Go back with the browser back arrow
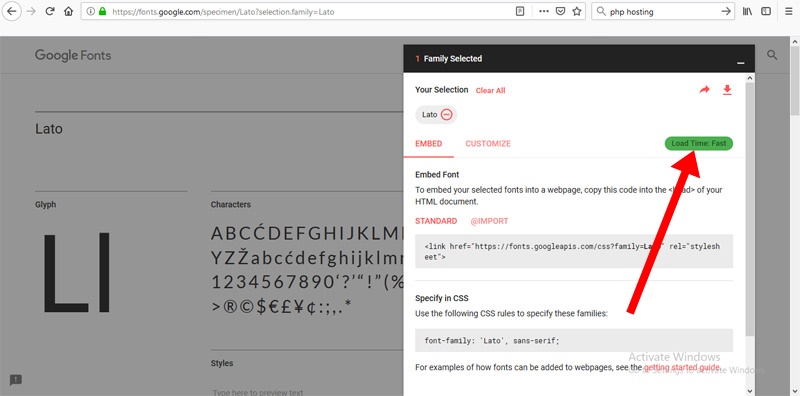 11,11
